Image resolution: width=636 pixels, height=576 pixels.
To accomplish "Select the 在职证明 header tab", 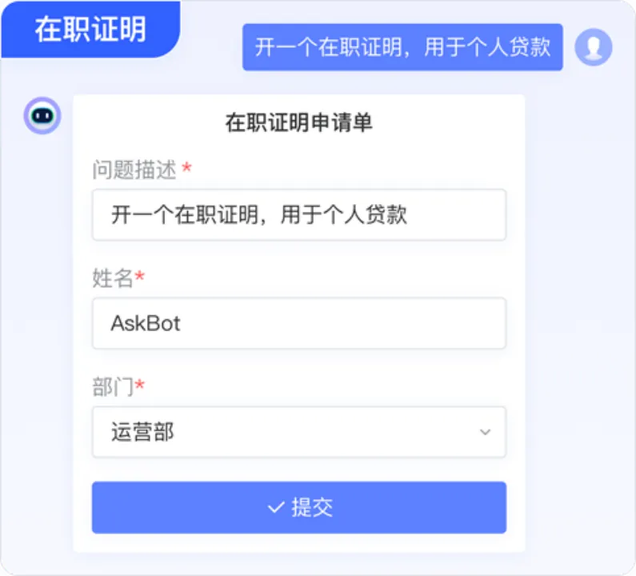I will pyautogui.click(x=90, y=29).
